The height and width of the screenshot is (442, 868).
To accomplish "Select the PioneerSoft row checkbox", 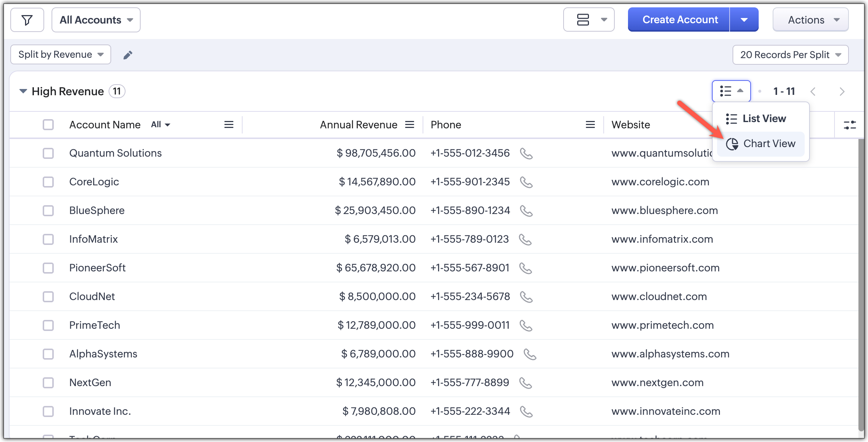I will [48, 268].
